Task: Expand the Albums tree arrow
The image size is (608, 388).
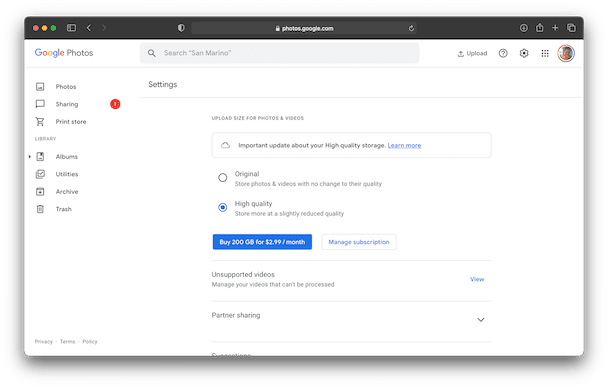Action: tap(29, 157)
